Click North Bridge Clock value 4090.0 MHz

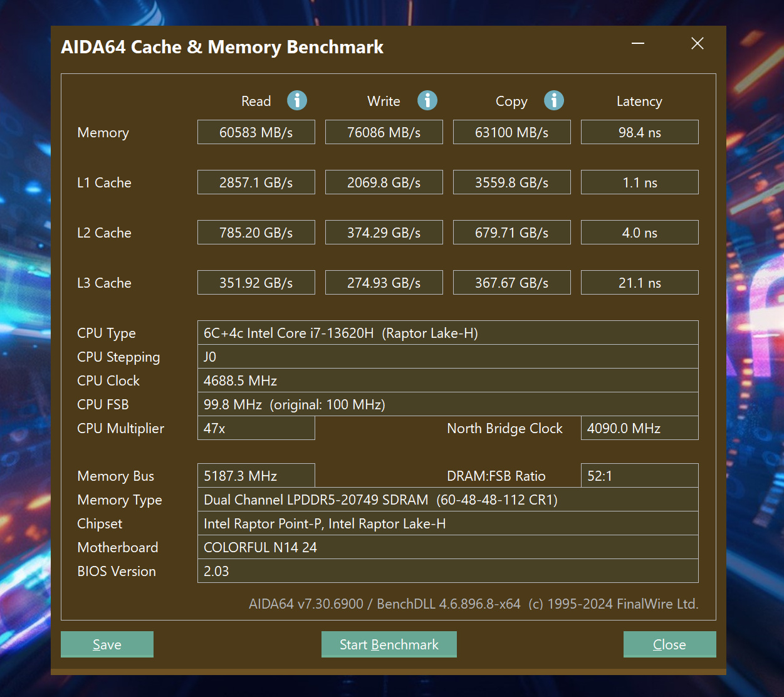(640, 428)
